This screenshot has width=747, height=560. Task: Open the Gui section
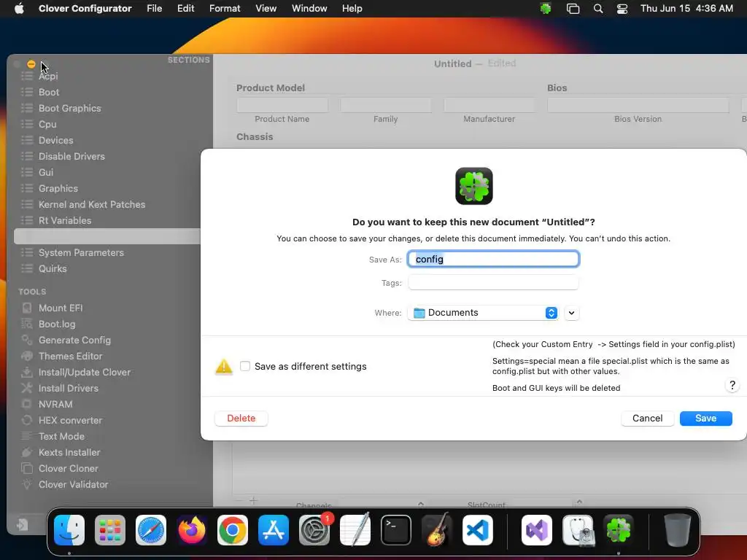coord(46,172)
